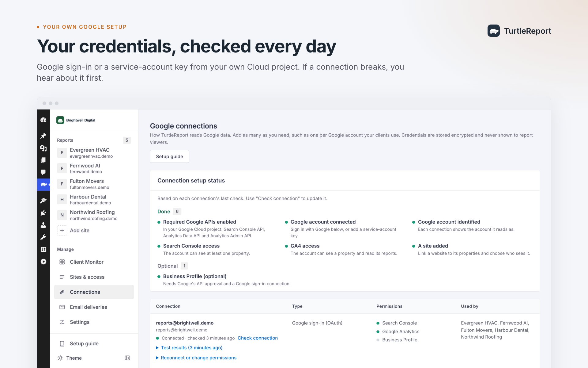
Task: Click the Check connection link
Action: pyautogui.click(x=258, y=338)
